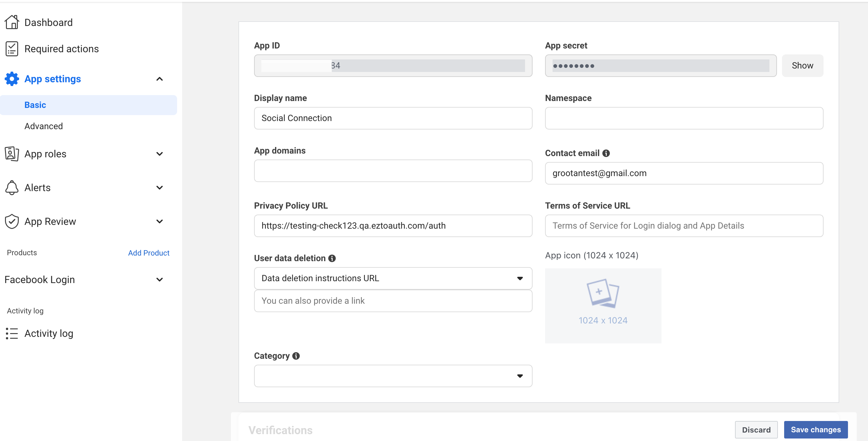Click the App secret field
This screenshot has height=441, width=868.
pos(661,66)
